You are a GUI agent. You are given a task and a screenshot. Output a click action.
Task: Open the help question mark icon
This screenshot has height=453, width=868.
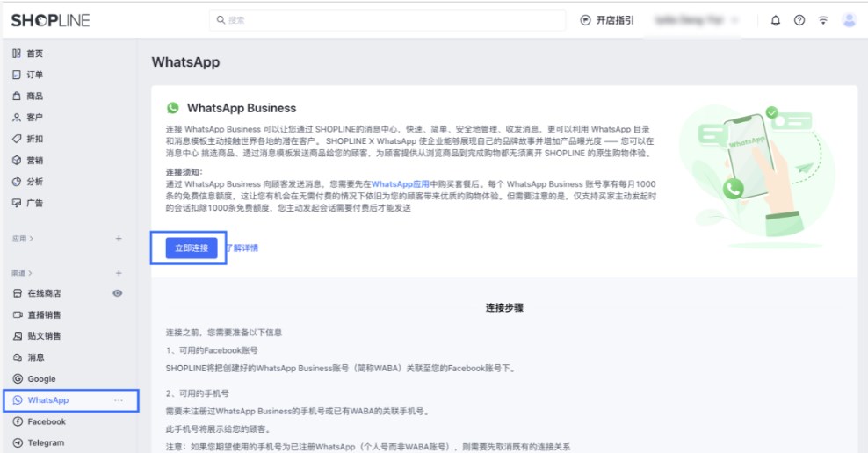(x=799, y=20)
